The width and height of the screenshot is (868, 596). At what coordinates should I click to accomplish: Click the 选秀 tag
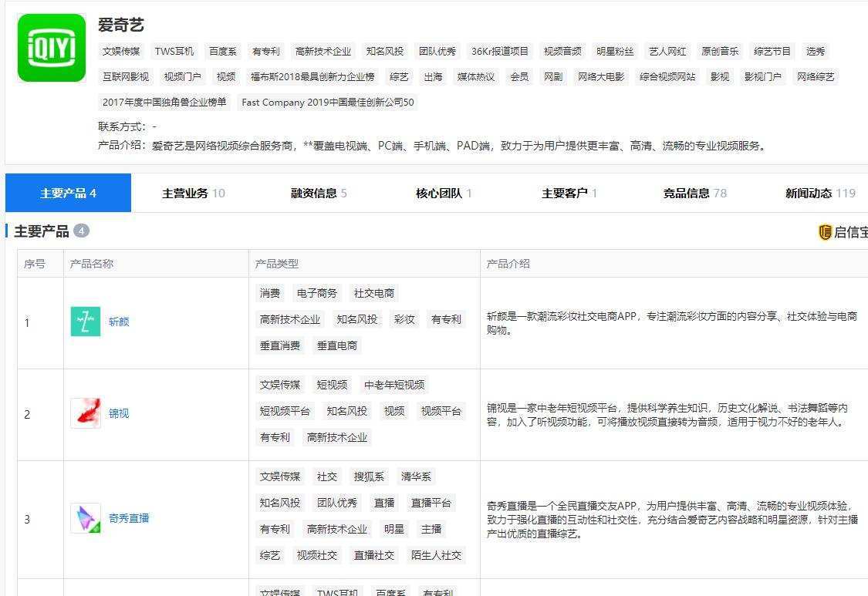pyautogui.click(x=816, y=52)
